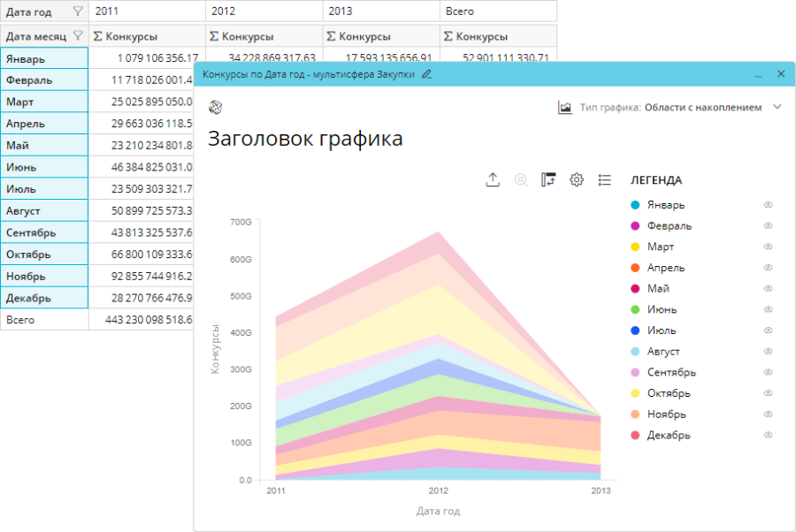Click the filter icon next to Дата месяц
Viewport: 796px width, 532px height.
coord(78,36)
